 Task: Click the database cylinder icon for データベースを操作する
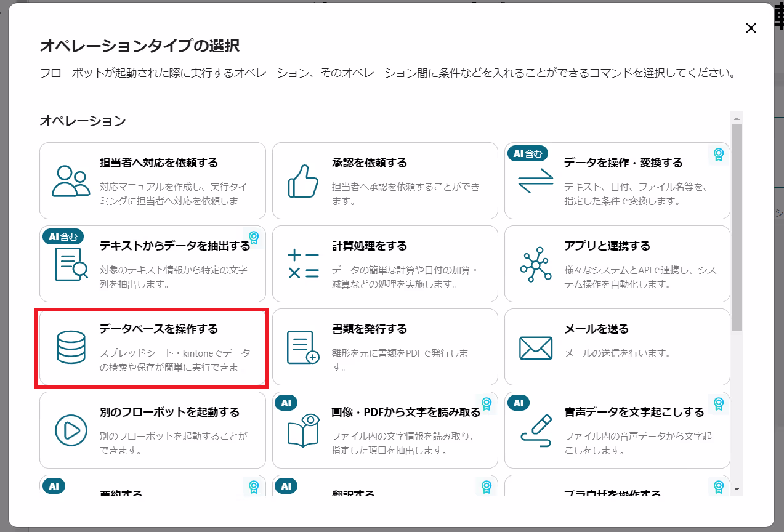[x=71, y=347]
